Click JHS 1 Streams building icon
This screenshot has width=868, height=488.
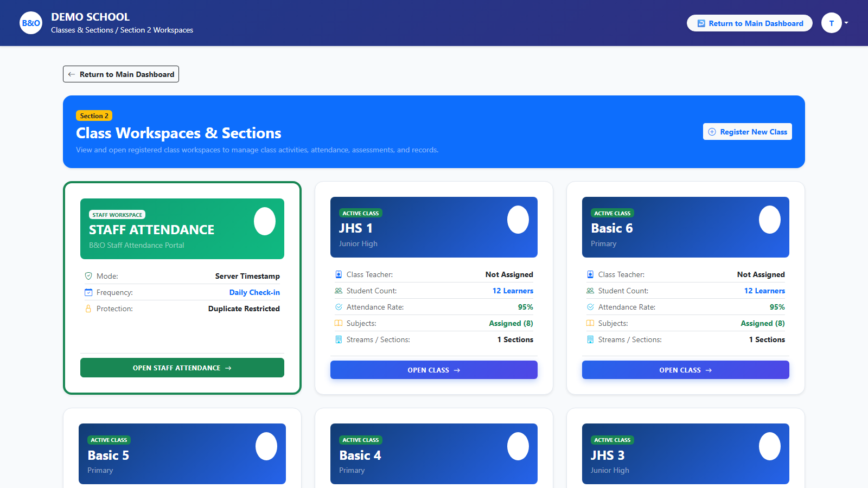click(x=339, y=339)
